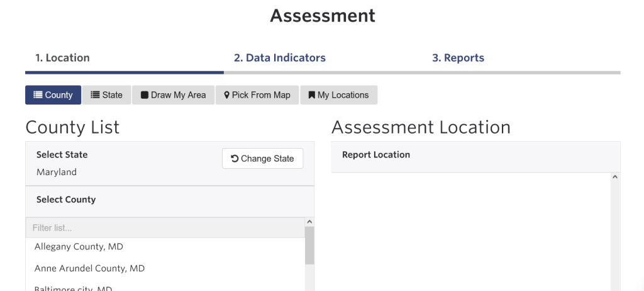Click the county list scrollbar thumb

(309, 245)
